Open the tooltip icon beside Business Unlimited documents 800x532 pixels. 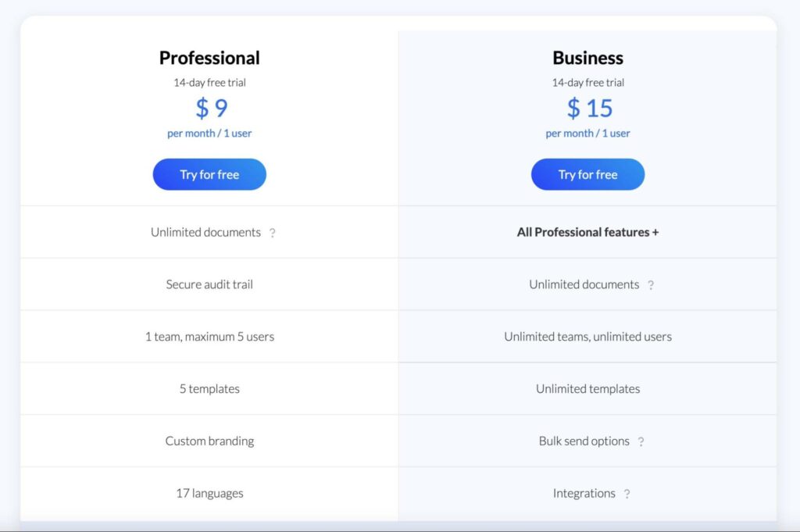(x=652, y=284)
